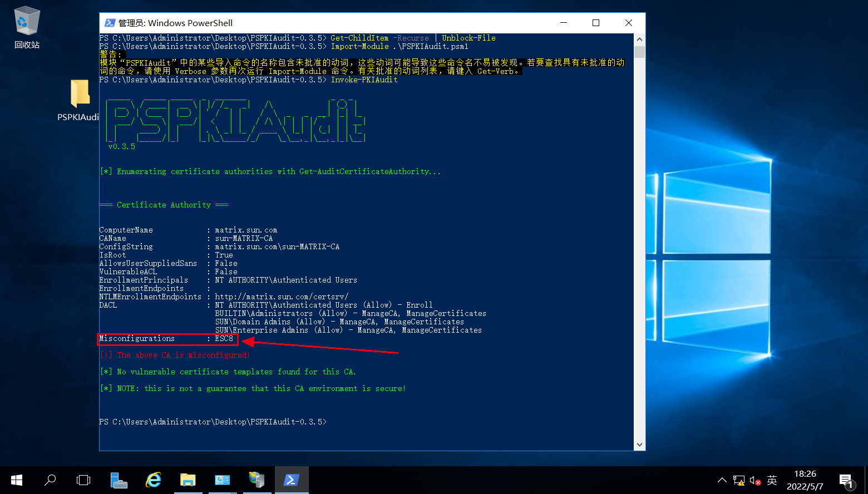Maximize the PowerShell window
Viewport: 868px width, 494px height.
(596, 23)
